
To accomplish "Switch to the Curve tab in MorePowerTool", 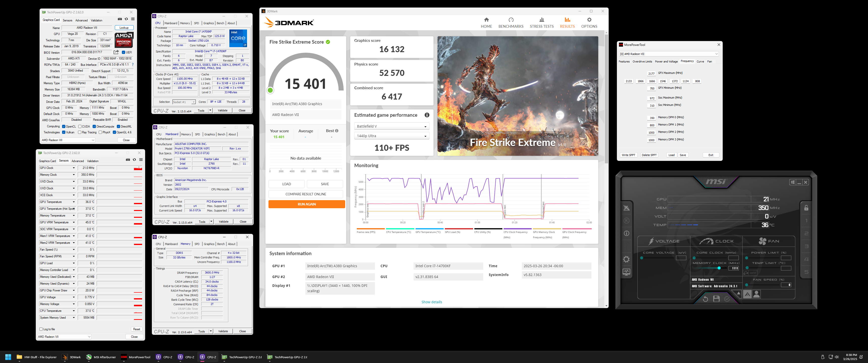I will (x=700, y=61).
